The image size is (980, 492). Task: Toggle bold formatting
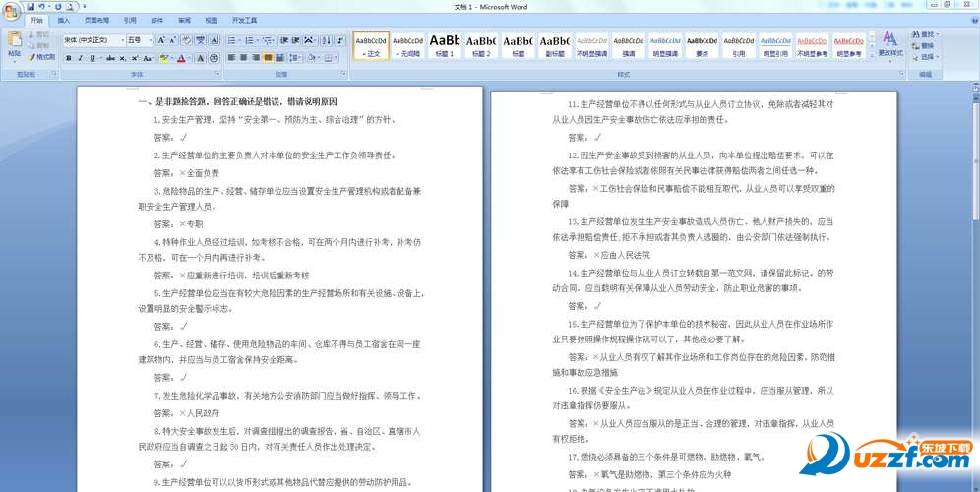coord(69,58)
